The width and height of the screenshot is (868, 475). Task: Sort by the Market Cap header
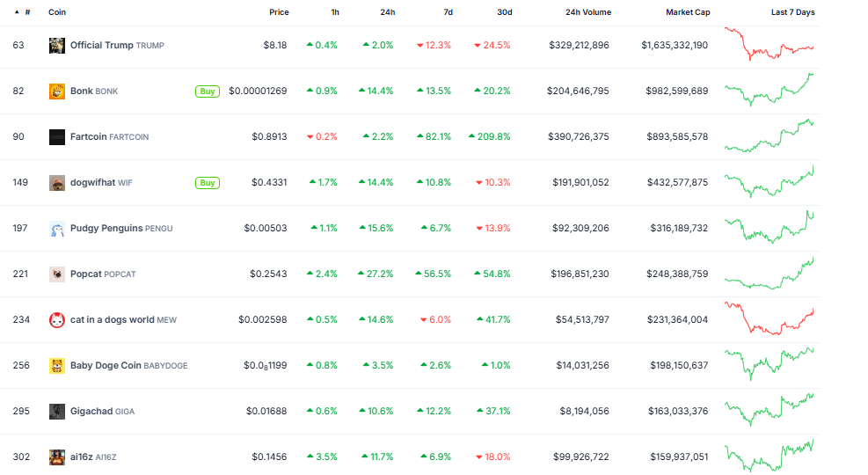tap(688, 12)
